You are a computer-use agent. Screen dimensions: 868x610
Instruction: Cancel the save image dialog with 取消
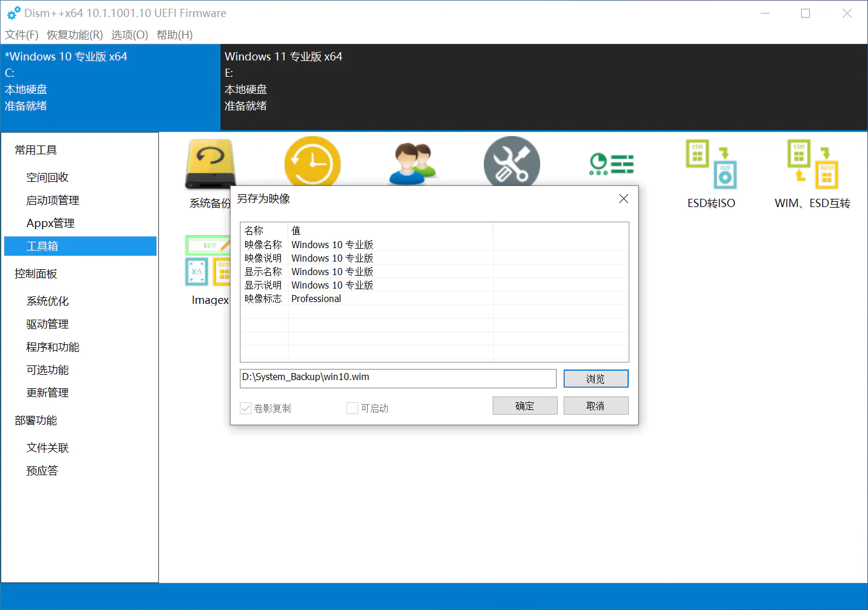tap(596, 406)
